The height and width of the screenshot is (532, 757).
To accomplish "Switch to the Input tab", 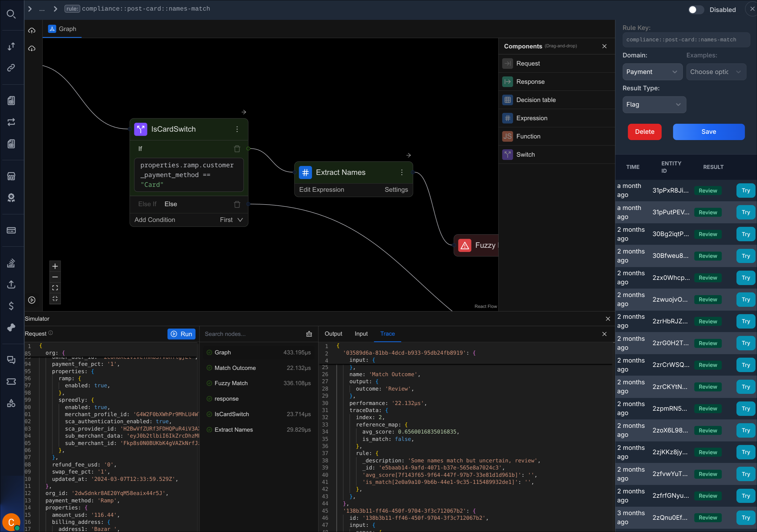I will click(361, 333).
